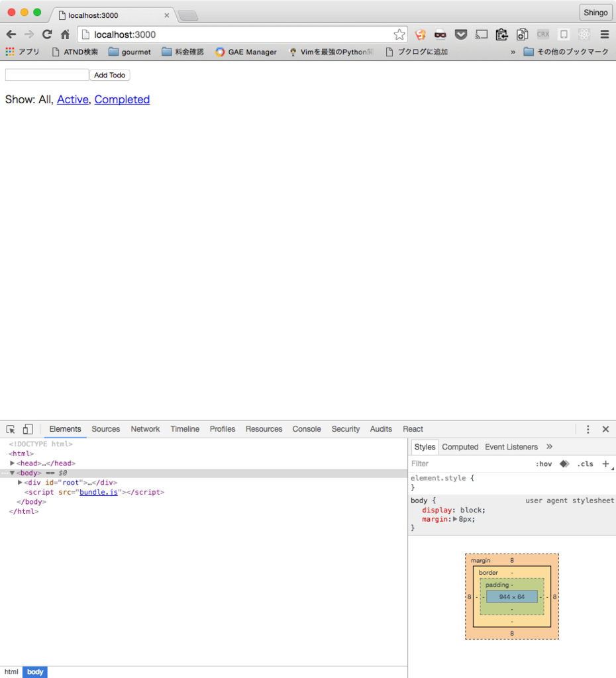Click the Add Todo button

click(x=110, y=75)
